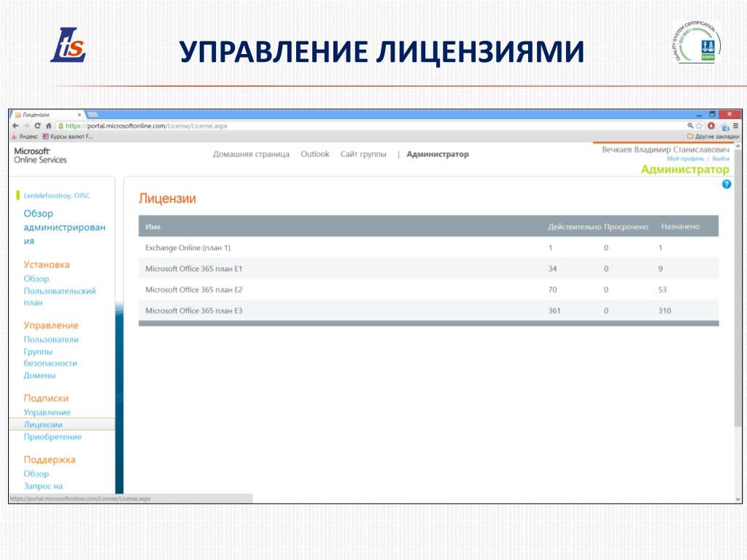
Task: Open a new tab with the new-tab button
Action: click(93, 114)
